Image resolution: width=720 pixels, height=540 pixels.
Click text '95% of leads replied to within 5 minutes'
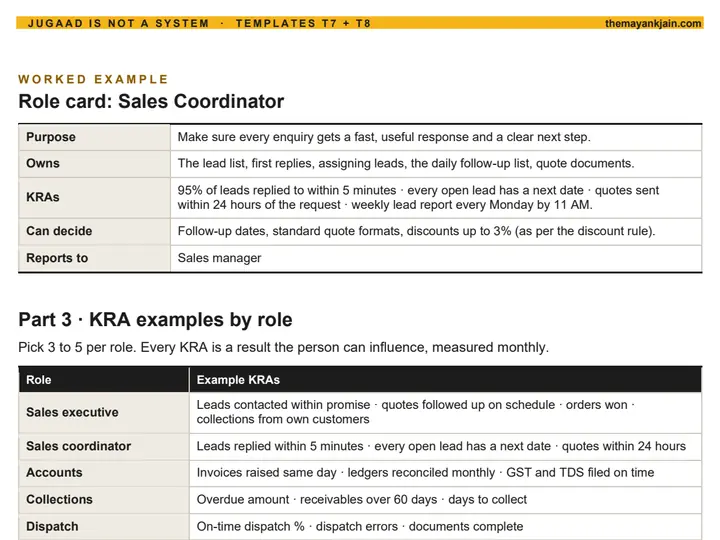tap(287, 190)
